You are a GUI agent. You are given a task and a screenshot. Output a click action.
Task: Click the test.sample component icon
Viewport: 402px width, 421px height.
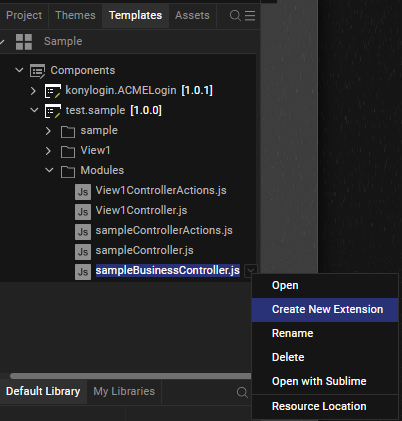[x=53, y=111]
